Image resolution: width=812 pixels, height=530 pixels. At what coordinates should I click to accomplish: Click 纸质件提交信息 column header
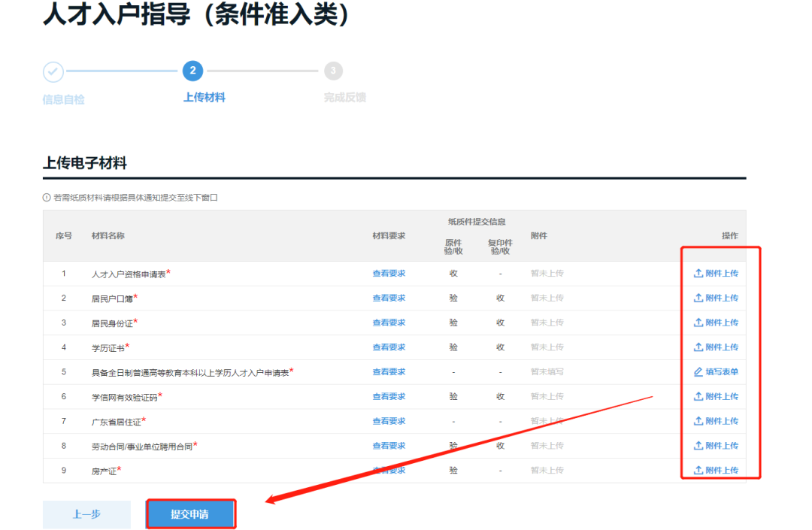click(x=477, y=222)
